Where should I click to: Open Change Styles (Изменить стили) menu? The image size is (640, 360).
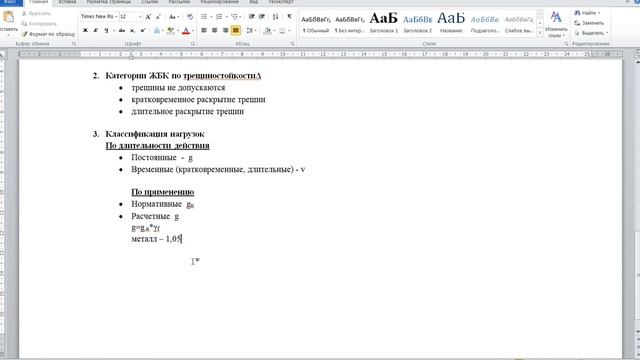(556, 24)
